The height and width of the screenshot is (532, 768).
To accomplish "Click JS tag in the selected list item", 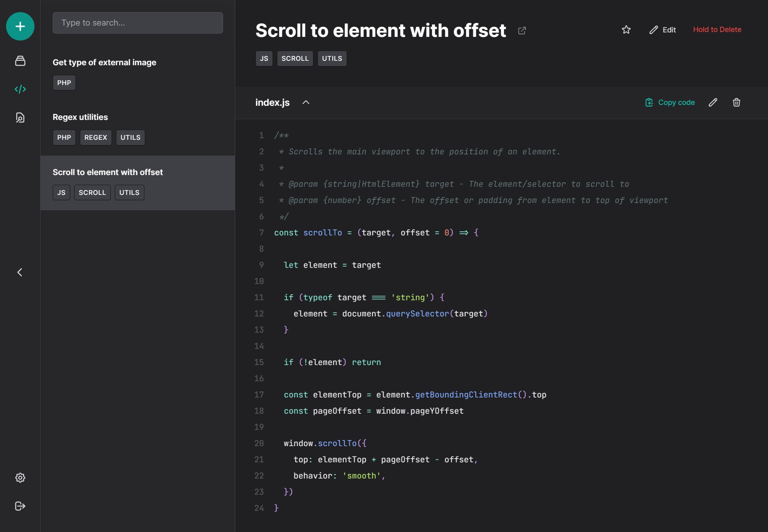I will 61,192.
